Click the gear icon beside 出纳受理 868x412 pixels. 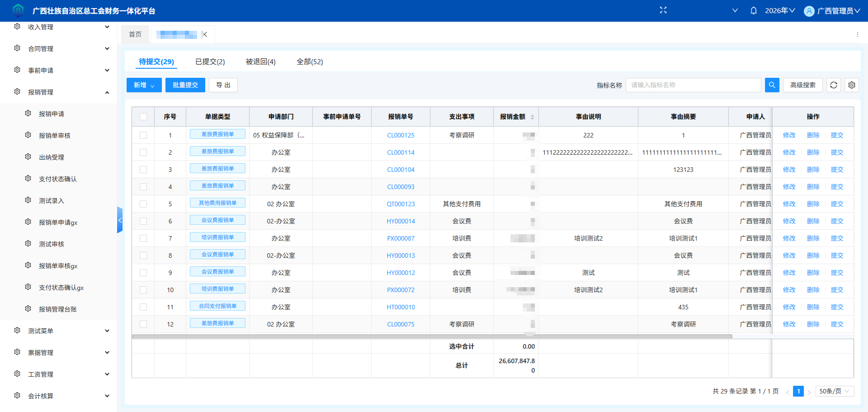point(28,157)
